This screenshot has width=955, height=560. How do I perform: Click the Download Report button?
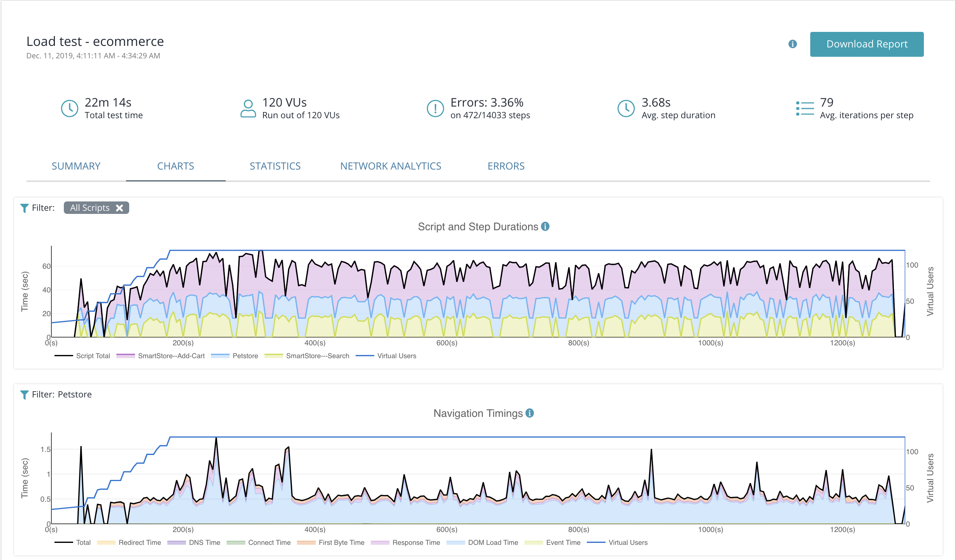[x=867, y=44]
